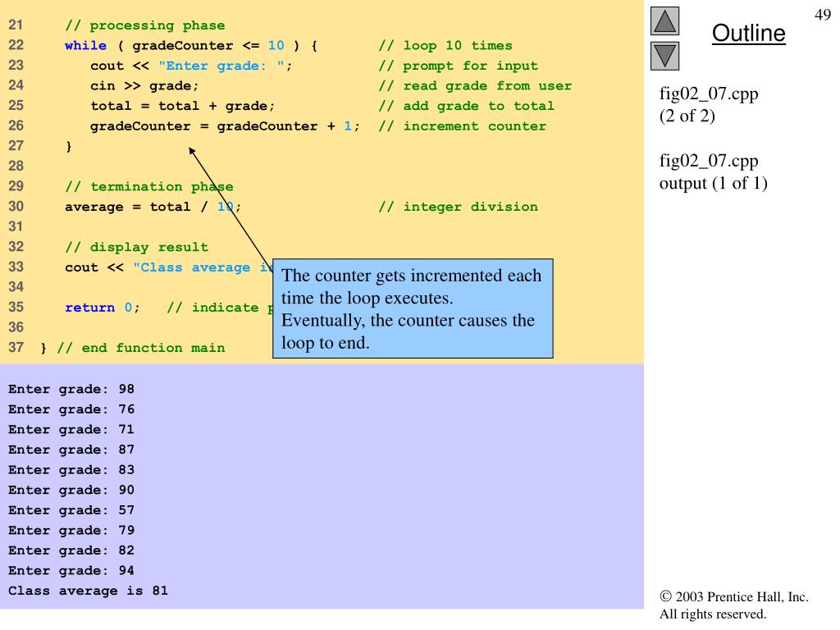The image size is (840, 630).
Task: Click the Prentice Hall copyright notice
Action: coord(734,605)
